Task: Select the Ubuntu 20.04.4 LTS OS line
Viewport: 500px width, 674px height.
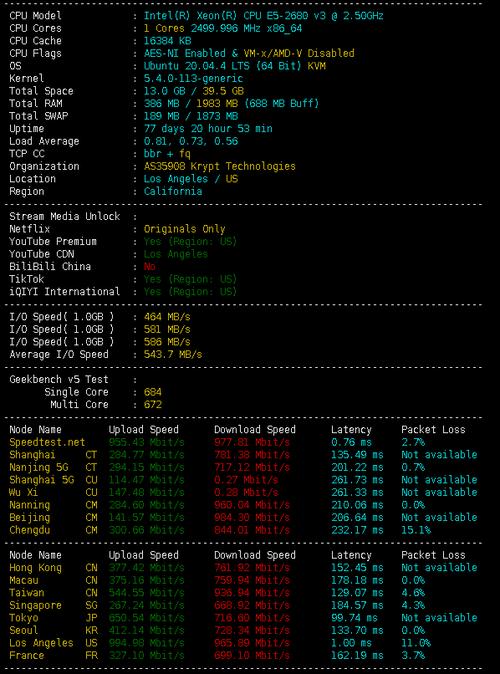Action: pyautogui.click(x=234, y=66)
